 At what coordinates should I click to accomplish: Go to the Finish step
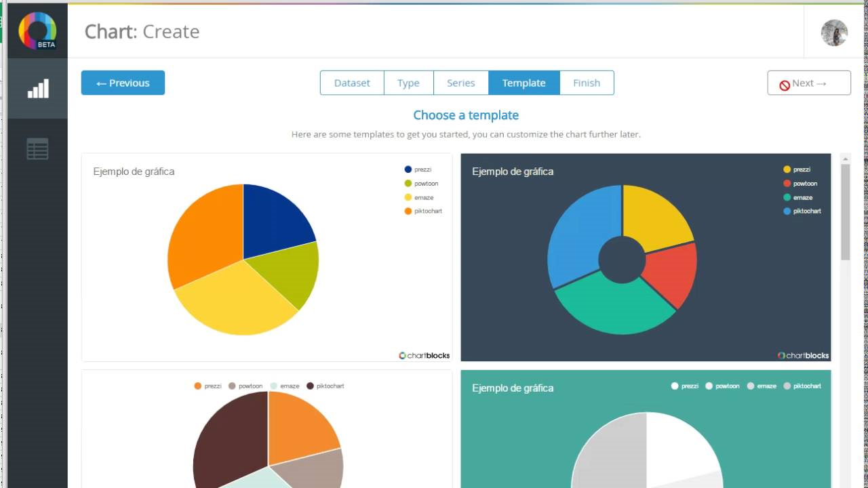click(x=586, y=83)
